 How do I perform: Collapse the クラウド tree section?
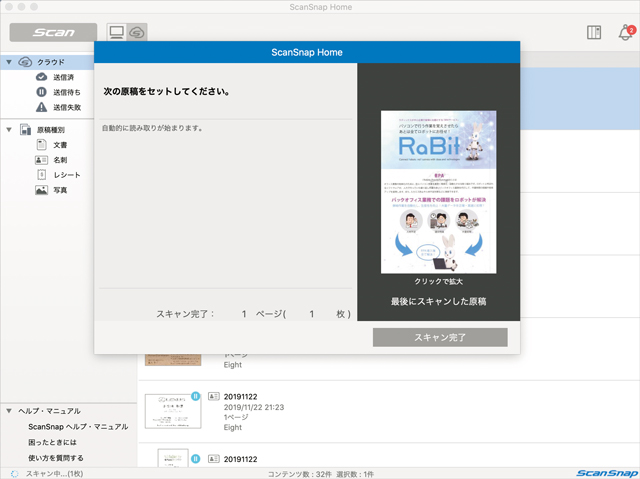click(9, 62)
